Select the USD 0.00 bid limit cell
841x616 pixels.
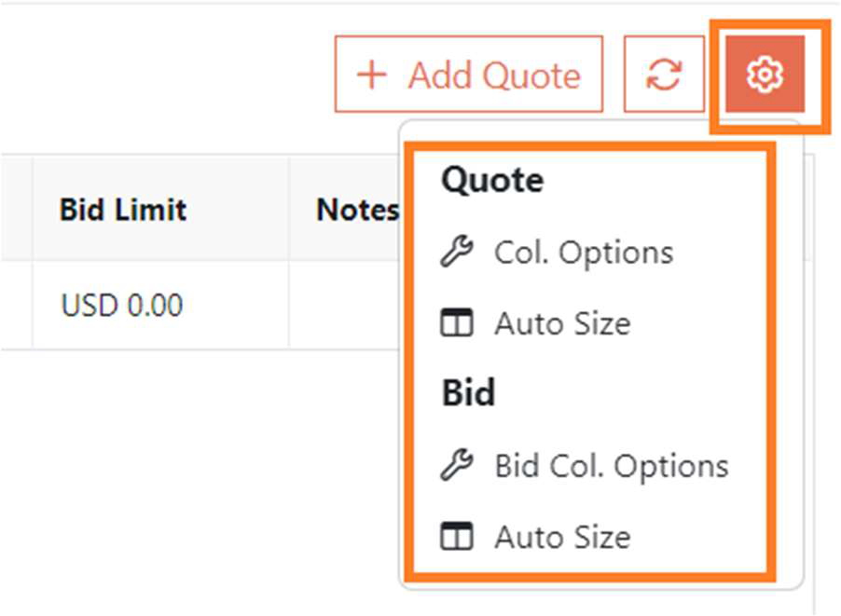pyautogui.click(x=122, y=305)
